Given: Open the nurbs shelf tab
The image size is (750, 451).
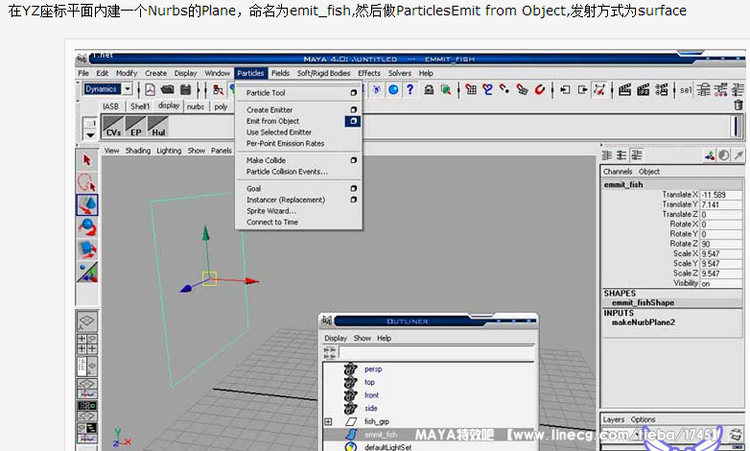Looking at the screenshot, I should pyautogui.click(x=195, y=107).
